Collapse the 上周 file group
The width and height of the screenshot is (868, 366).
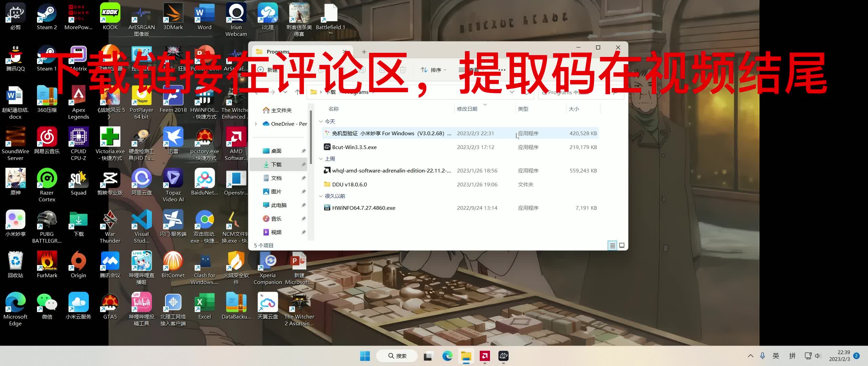click(321, 159)
